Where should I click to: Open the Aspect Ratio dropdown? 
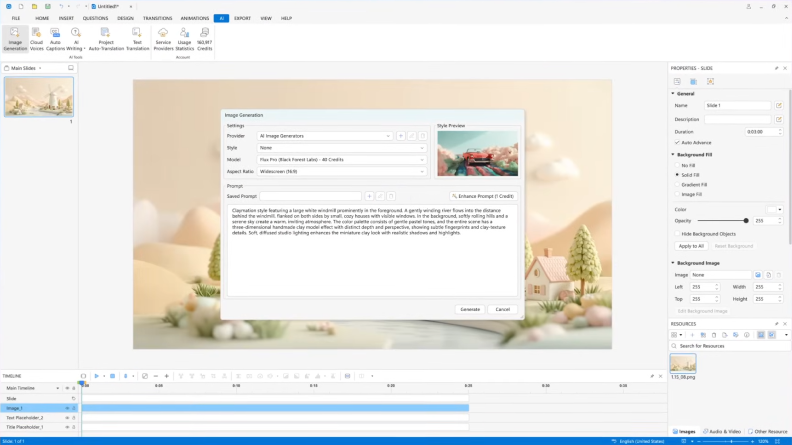[x=342, y=171]
